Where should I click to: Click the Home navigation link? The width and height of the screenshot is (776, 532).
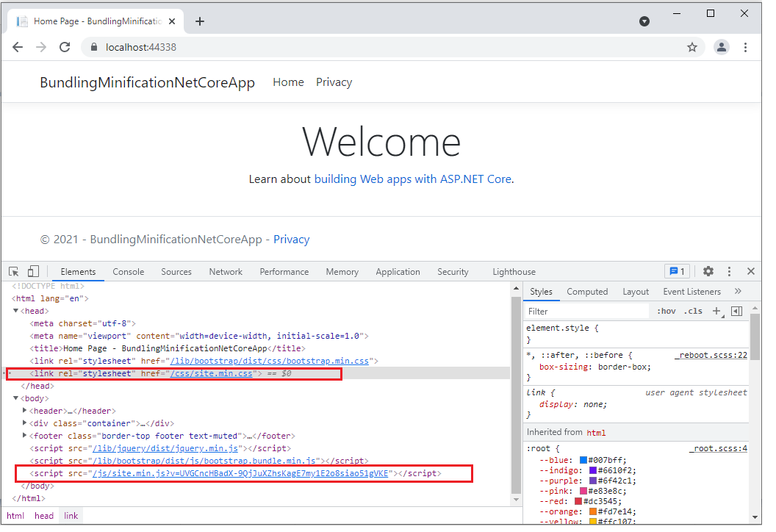(x=289, y=82)
